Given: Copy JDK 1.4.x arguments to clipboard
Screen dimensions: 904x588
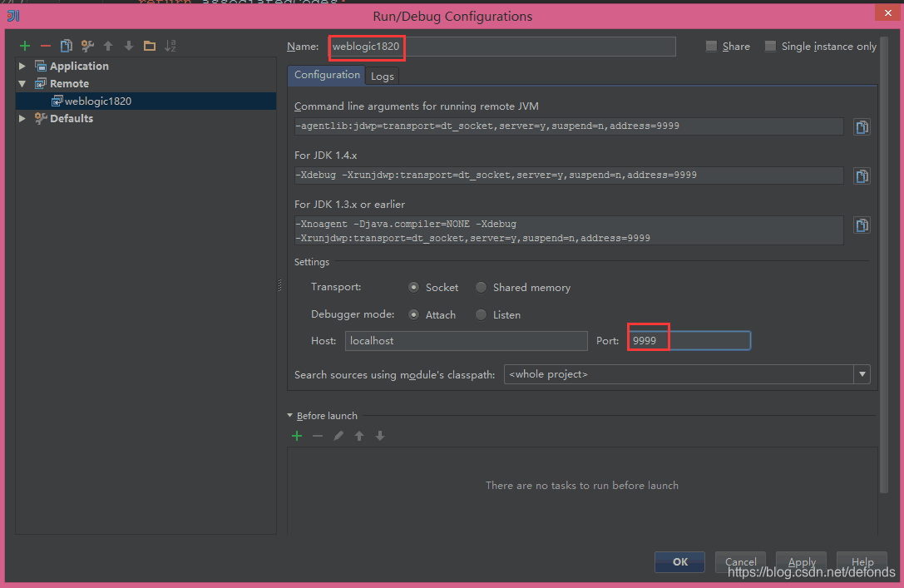Looking at the screenshot, I should coord(862,175).
